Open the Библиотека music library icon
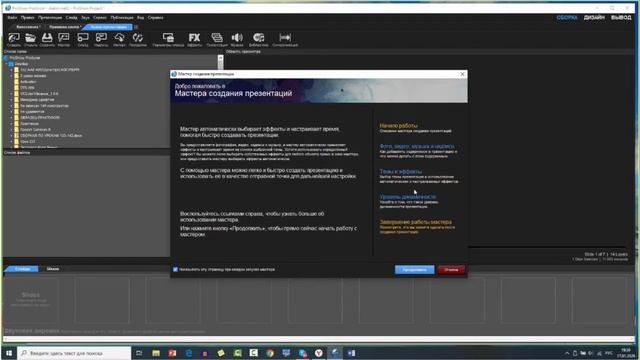Viewport: 640px width, 360px height. tap(258, 39)
